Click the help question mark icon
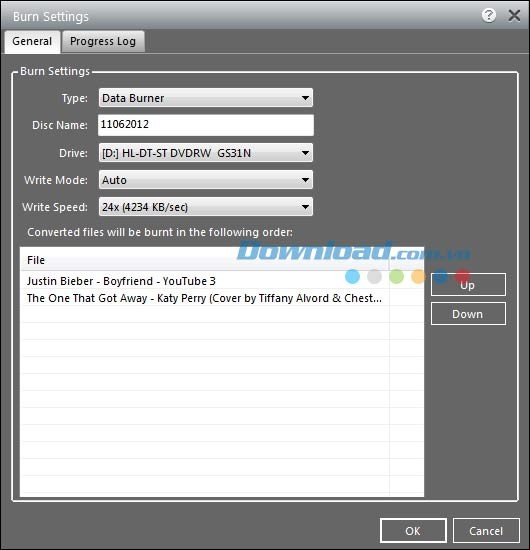This screenshot has width=530, height=550. (x=489, y=15)
